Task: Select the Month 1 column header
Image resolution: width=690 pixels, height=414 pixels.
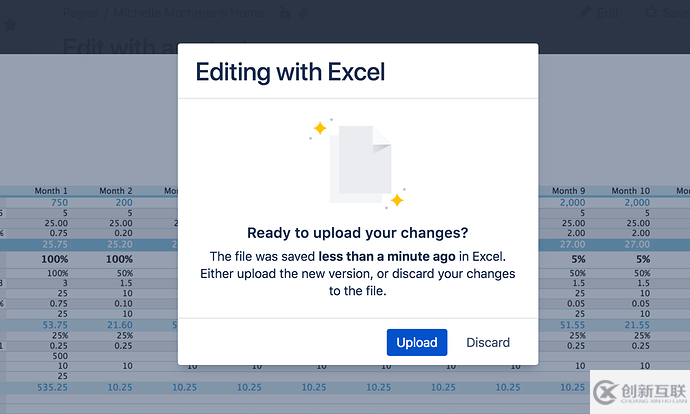Action: click(x=51, y=191)
